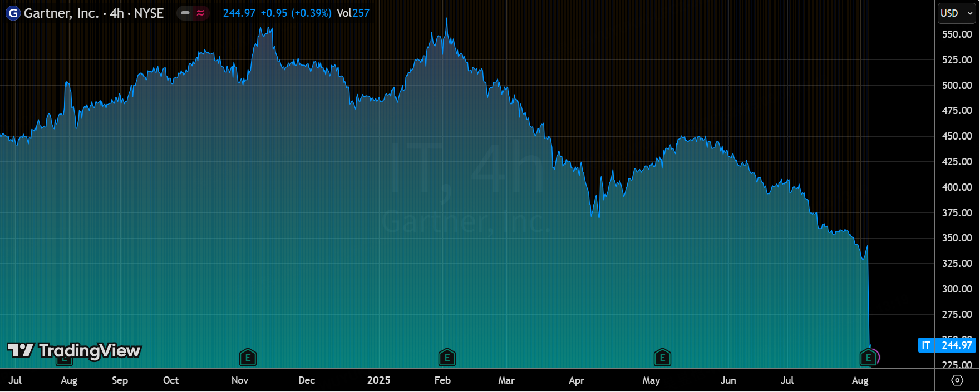Click the 225.00 price axis label
The width and height of the screenshot is (980, 392).
point(957,365)
